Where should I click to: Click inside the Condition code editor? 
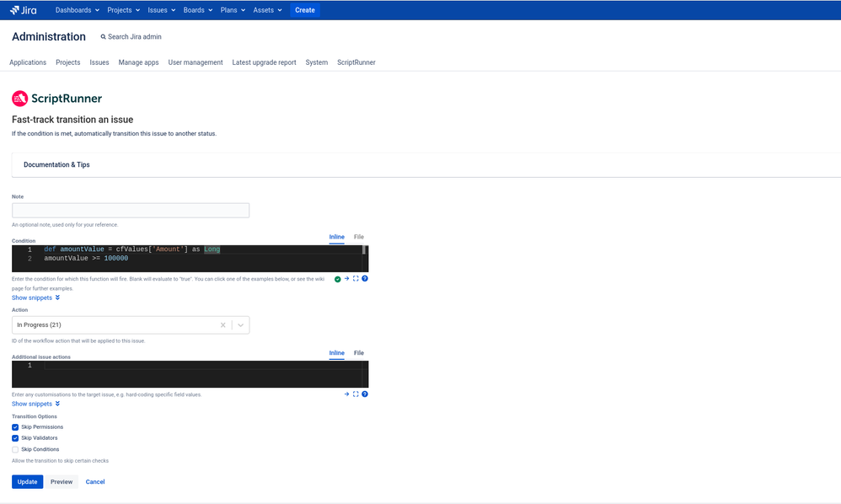[x=190, y=259]
